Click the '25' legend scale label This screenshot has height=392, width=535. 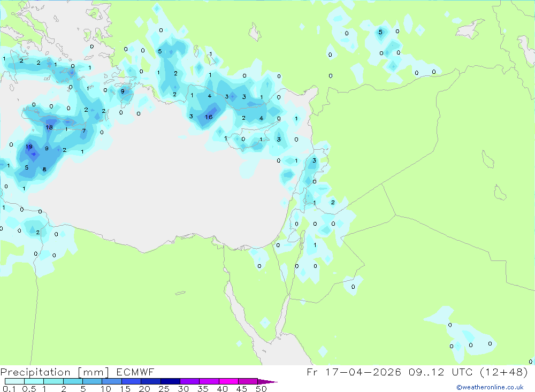click(164, 389)
